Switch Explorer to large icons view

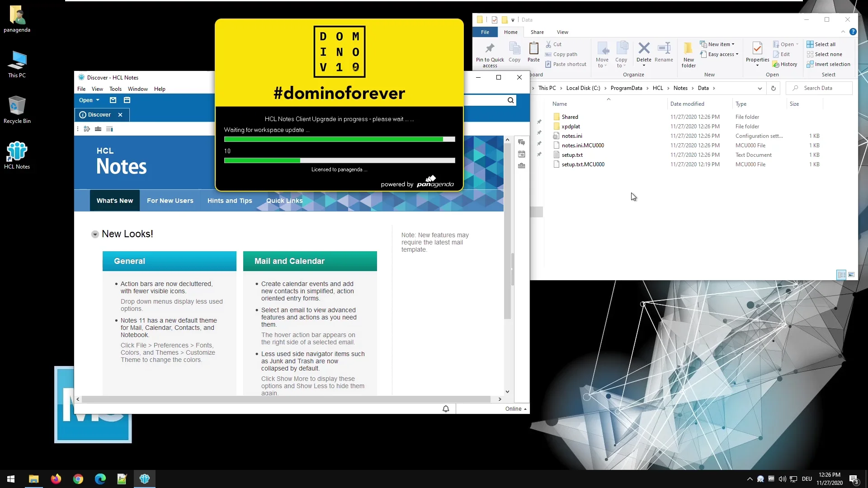[x=851, y=275]
